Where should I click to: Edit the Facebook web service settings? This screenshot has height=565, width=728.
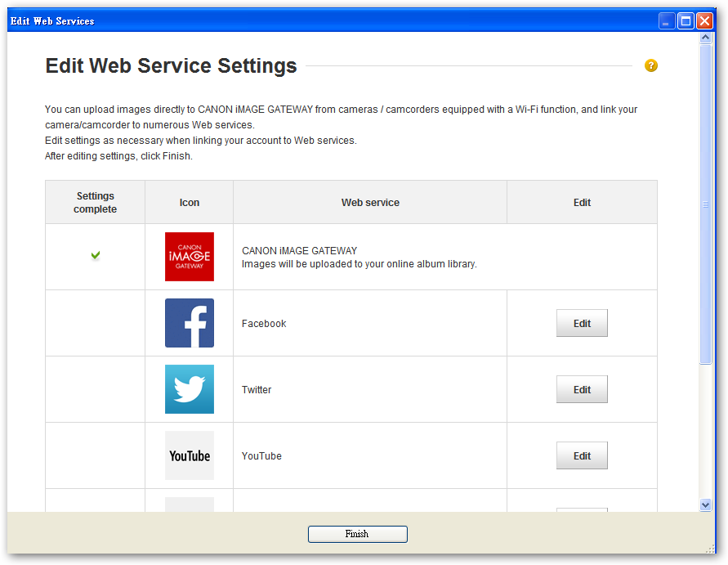(x=582, y=323)
